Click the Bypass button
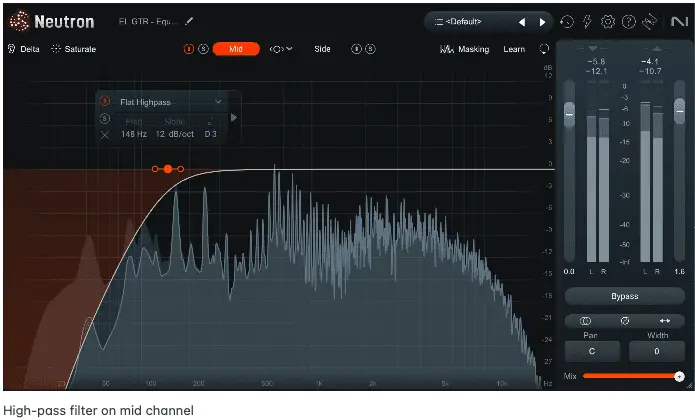The height and width of the screenshot is (420, 695). tap(625, 296)
